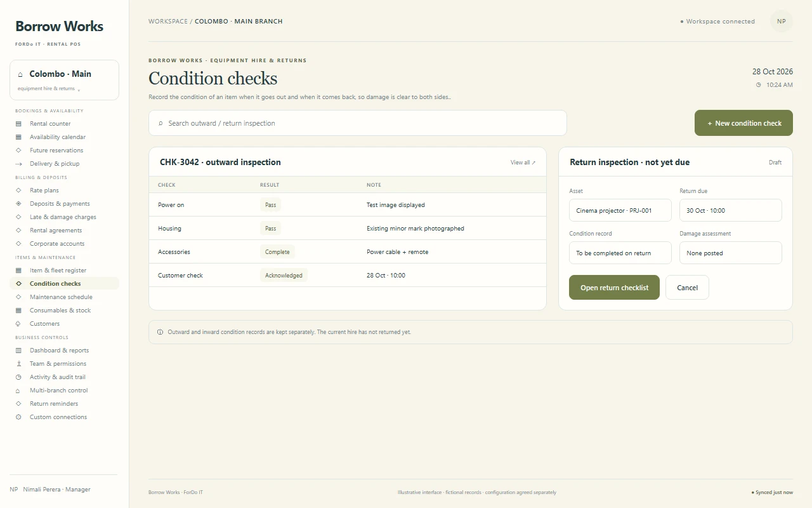The width and height of the screenshot is (812, 508).
Task: Click the Complete badge for Accessories
Action: (277, 252)
